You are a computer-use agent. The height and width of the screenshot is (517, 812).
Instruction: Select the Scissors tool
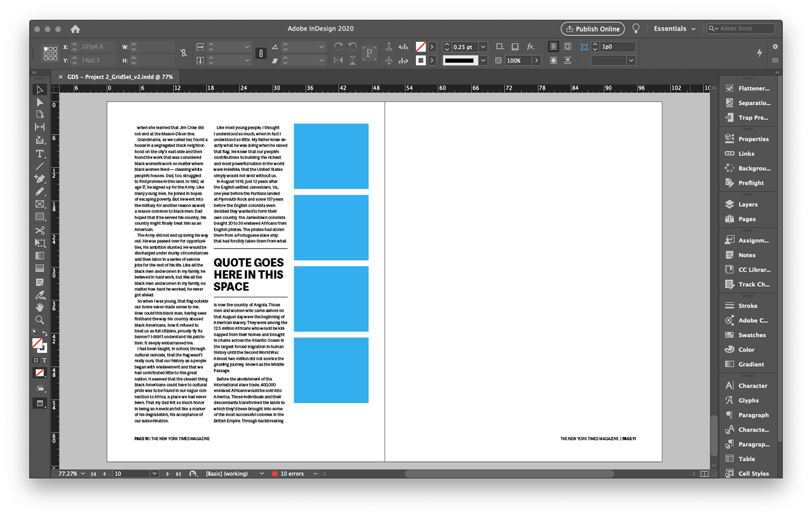tap(39, 231)
